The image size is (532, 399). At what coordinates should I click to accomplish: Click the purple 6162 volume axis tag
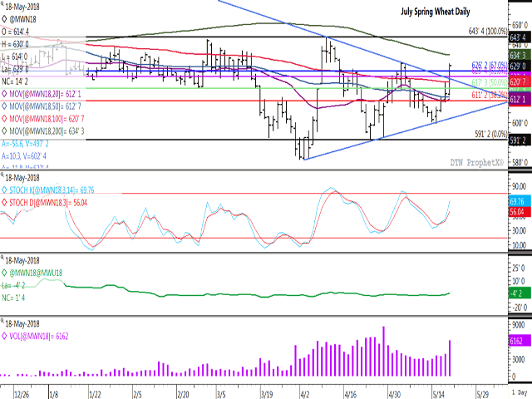520,341
